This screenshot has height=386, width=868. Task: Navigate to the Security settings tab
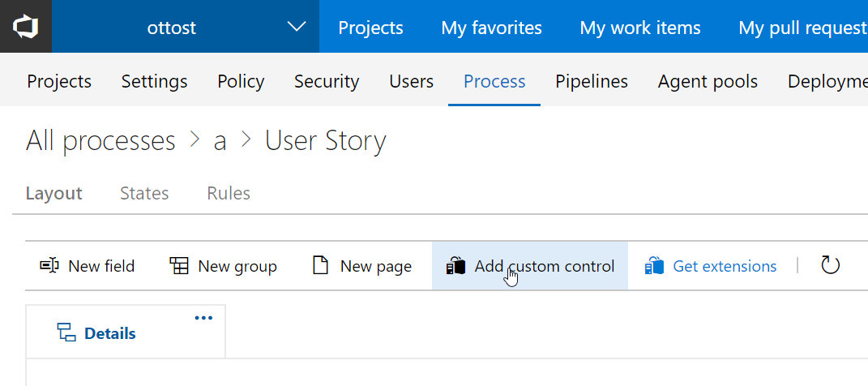327,81
